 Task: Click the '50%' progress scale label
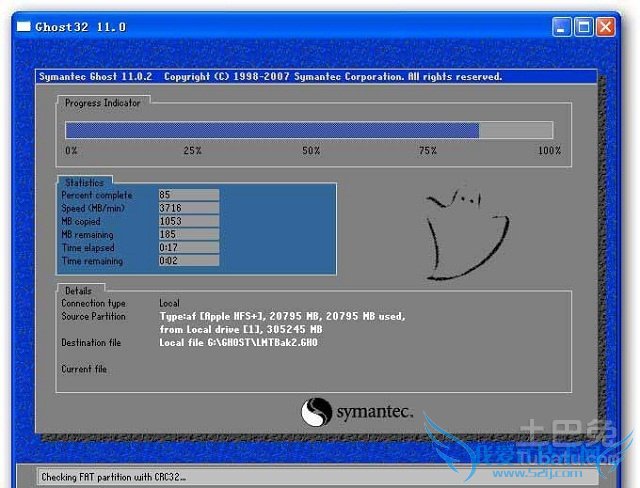[311, 151]
